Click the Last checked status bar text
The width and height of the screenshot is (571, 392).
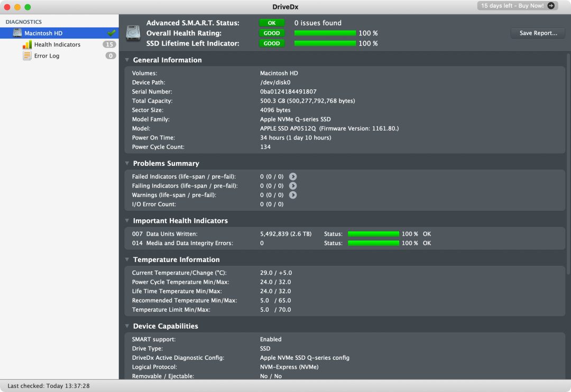(x=49, y=386)
